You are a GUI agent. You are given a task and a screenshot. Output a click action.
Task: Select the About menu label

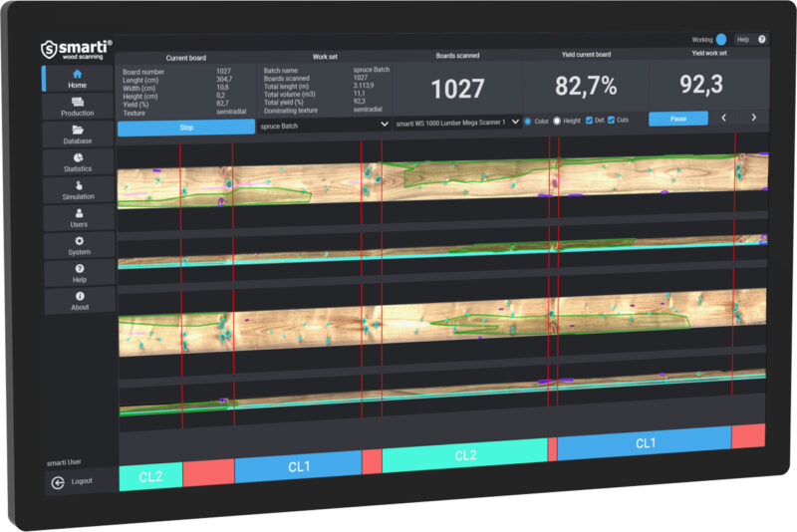coord(80,308)
